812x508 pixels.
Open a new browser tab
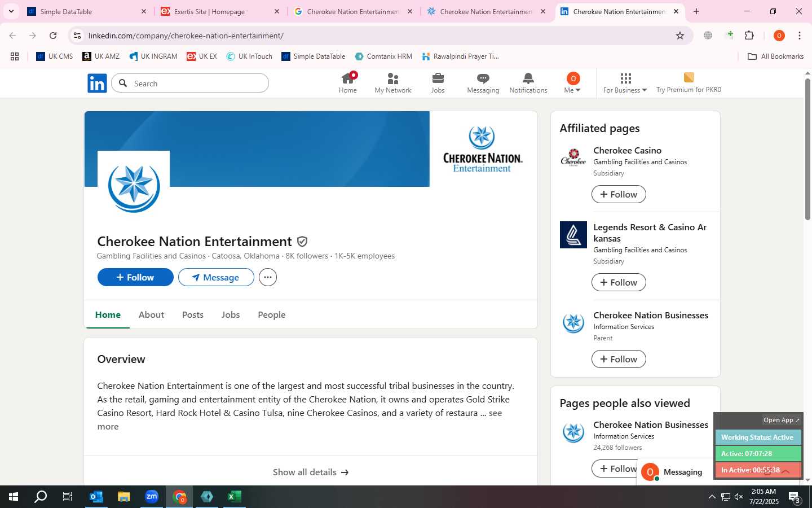(x=696, y=11)
